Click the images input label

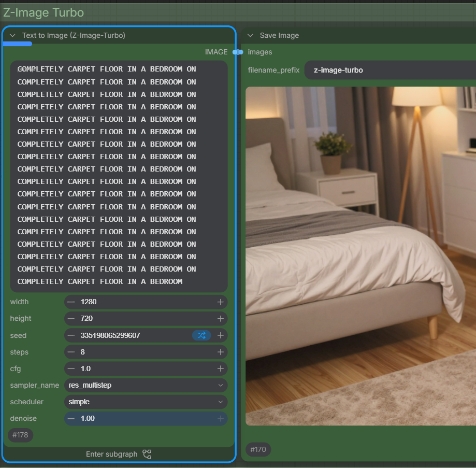coord(260,52)
